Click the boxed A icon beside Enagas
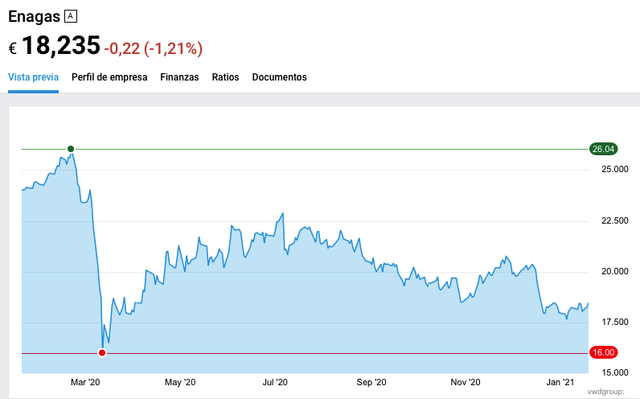The width and height of the screenshot is (640, 399). coord(71,16)
